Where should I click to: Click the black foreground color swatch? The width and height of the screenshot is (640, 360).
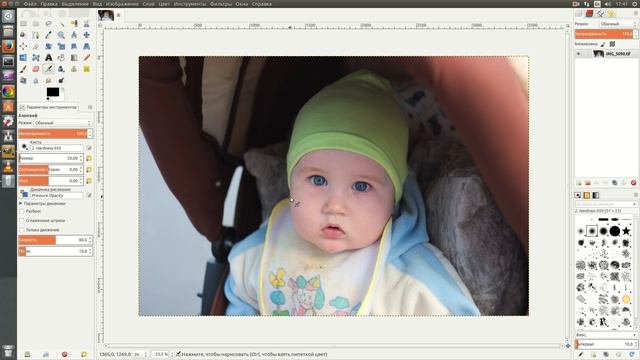[x=53, y=92]
